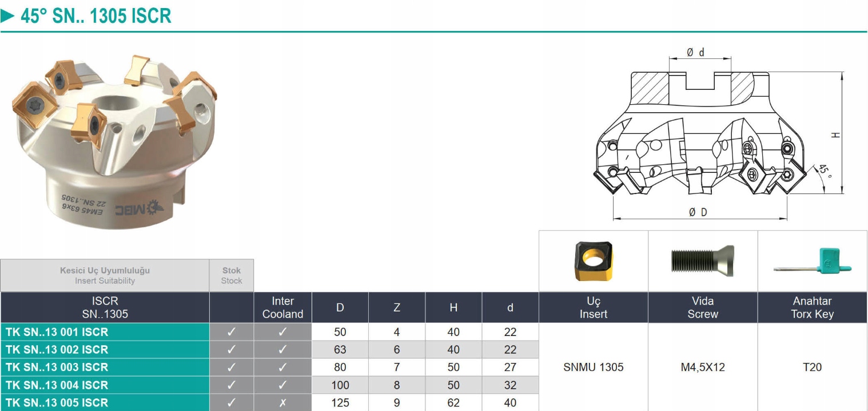The height and width of the screenshot is (411, 868).
Task: Click the stock checkmark for TK SN..13 004 ISCR
Action: (x=232, y=385)
